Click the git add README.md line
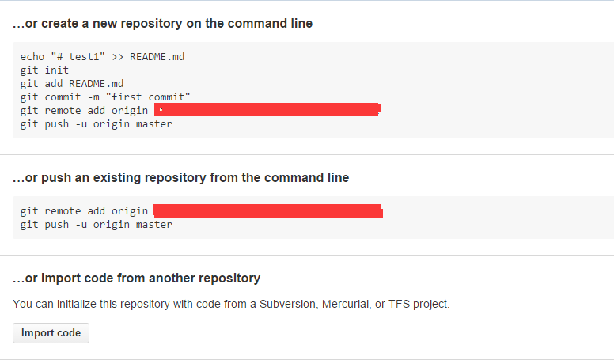 (x=72, y=83)
